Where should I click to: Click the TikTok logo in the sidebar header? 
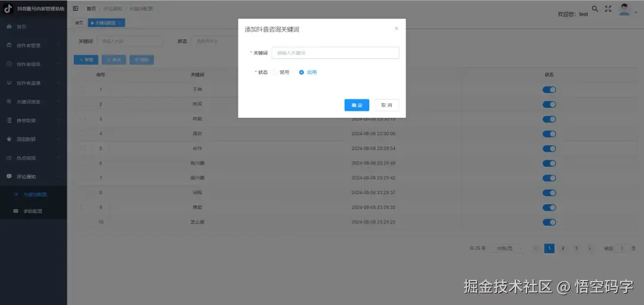[8, 8]
